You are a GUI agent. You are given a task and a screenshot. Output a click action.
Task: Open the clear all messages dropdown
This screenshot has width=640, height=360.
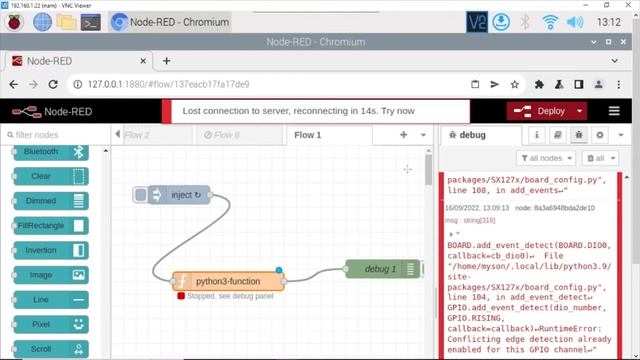(601, 158)
